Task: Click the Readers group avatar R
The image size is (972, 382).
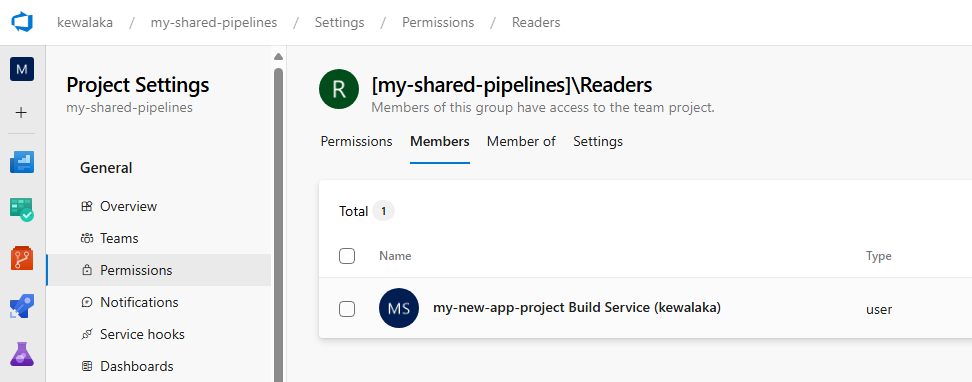Action: pos(339,89)
